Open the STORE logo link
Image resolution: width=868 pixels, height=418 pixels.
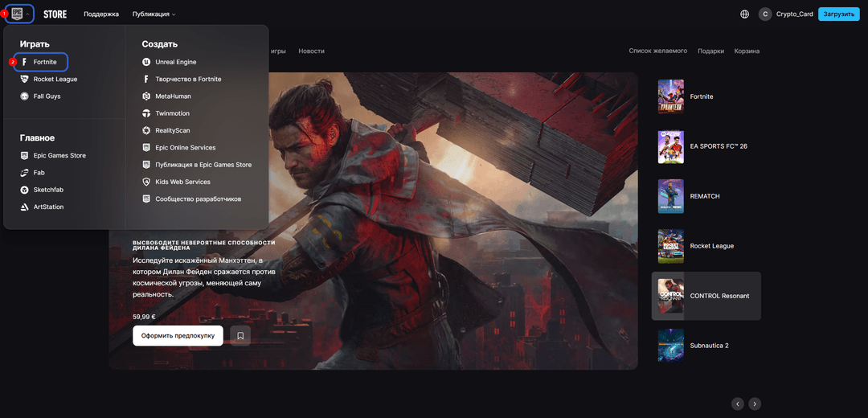pos(55,14)
